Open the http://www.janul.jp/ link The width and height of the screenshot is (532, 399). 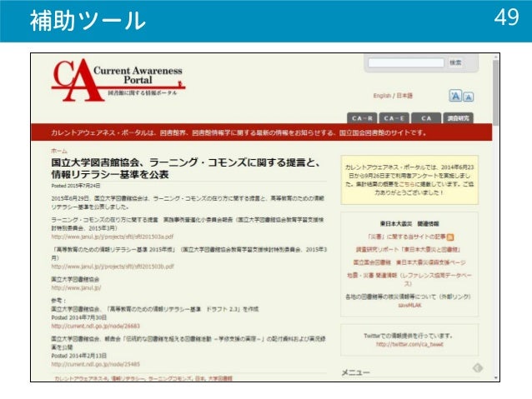(76, 288)
